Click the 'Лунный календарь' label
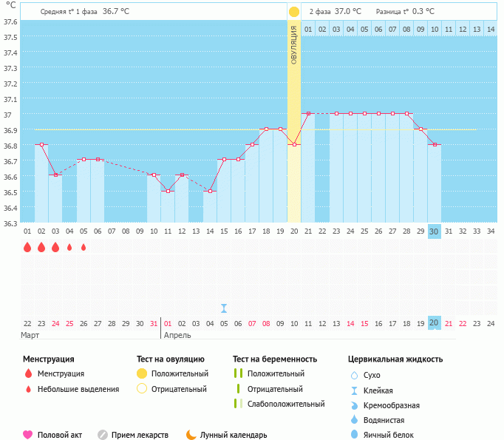This screenshot has height=440, width=504. point(234,435)
